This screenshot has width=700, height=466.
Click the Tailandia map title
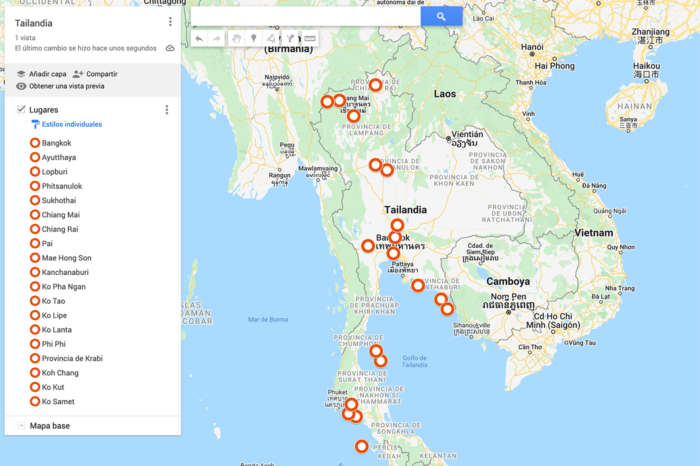point(33,23)
